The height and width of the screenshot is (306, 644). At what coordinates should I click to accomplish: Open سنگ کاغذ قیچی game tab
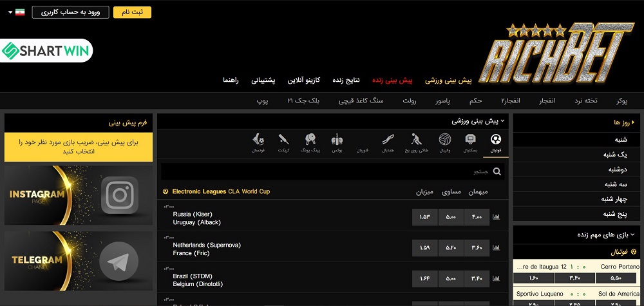point(361,100)
